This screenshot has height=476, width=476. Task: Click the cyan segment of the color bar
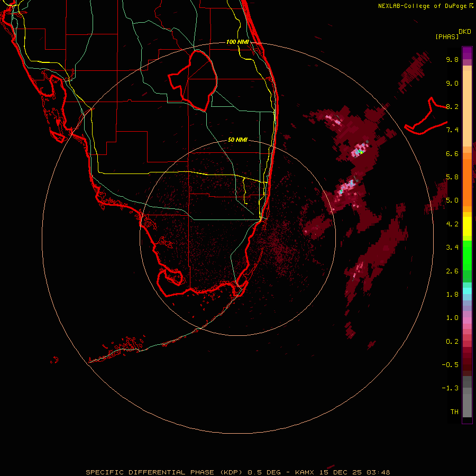tap(467, 291)
